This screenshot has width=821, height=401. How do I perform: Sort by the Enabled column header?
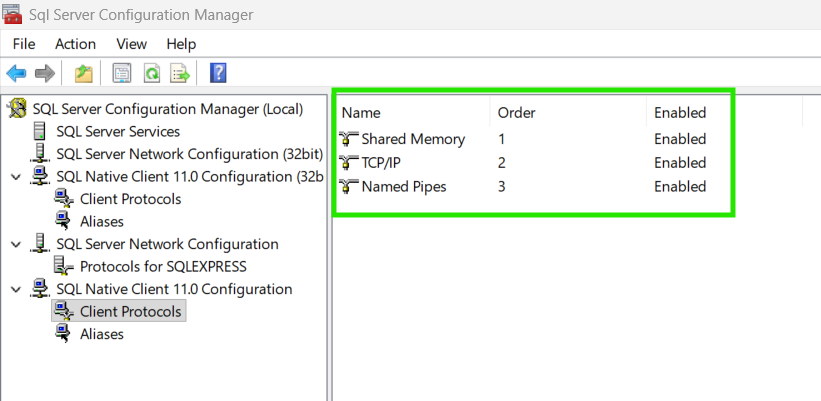[680, 113]
